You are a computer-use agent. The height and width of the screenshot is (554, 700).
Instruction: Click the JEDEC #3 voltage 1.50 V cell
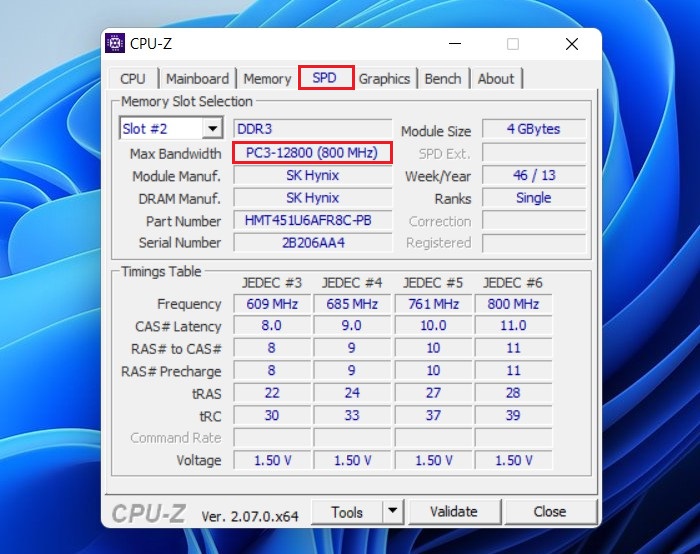(x=272, y=460)
